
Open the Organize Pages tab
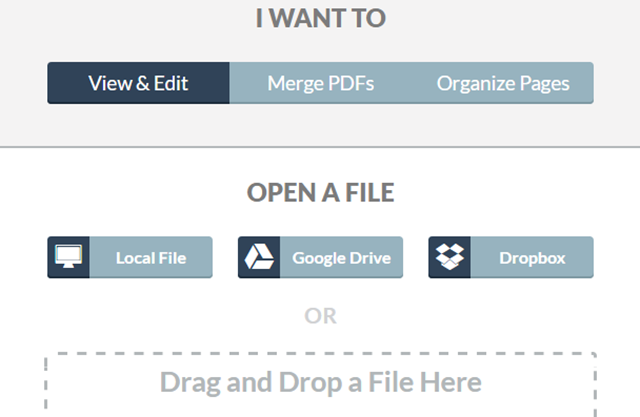[503, 83]
